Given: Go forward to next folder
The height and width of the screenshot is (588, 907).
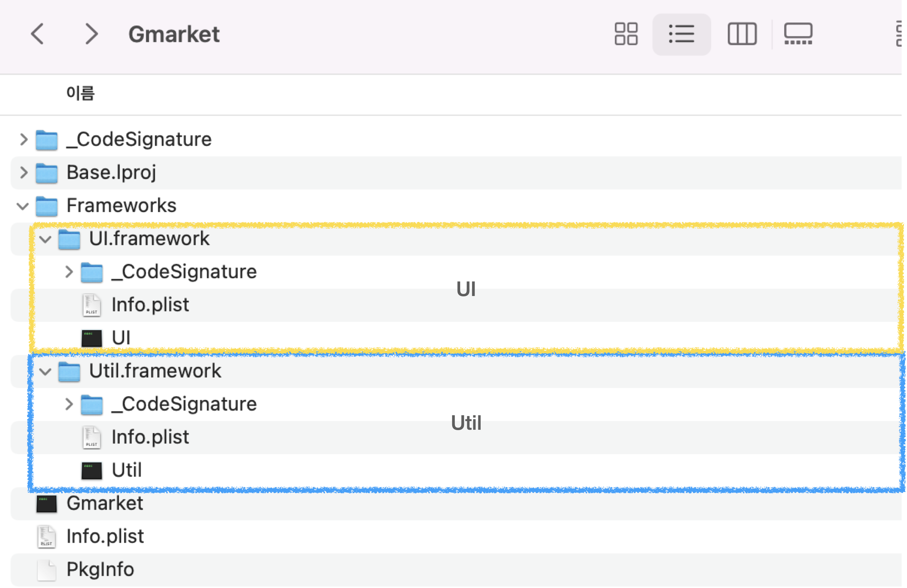Looking at the screenshot, I should pos(92,34).
